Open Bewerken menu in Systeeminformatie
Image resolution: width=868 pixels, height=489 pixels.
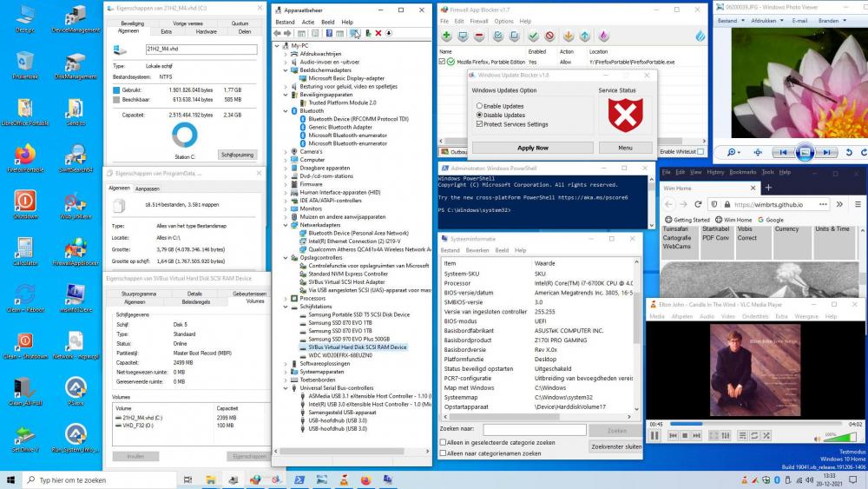(x=477, y=250)
